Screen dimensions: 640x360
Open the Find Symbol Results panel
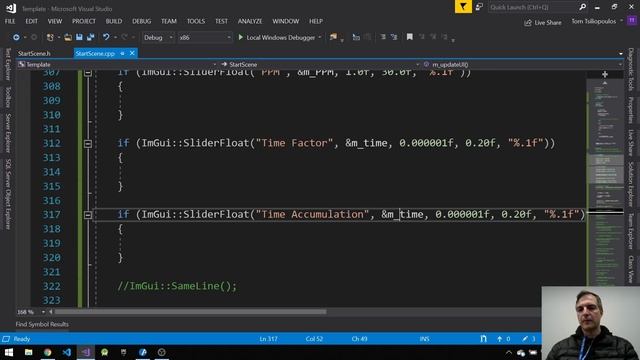click(x=42, y=324)
